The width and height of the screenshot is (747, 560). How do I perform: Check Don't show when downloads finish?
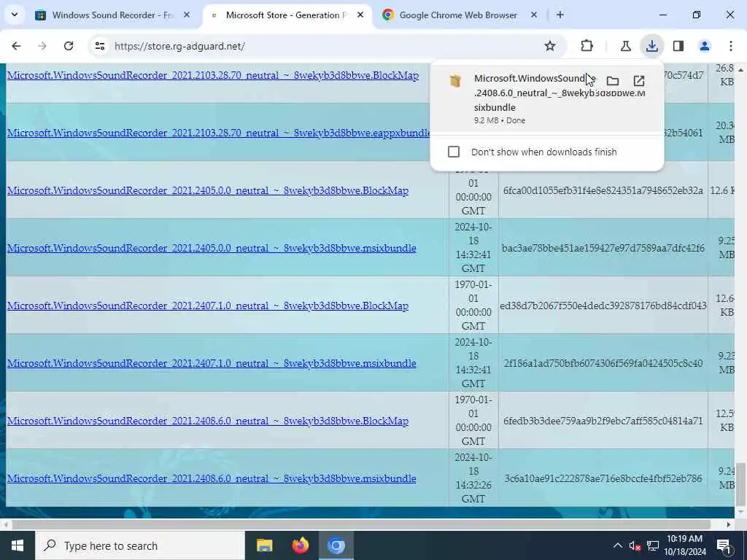pyautogui.click(x=454, y=152)
